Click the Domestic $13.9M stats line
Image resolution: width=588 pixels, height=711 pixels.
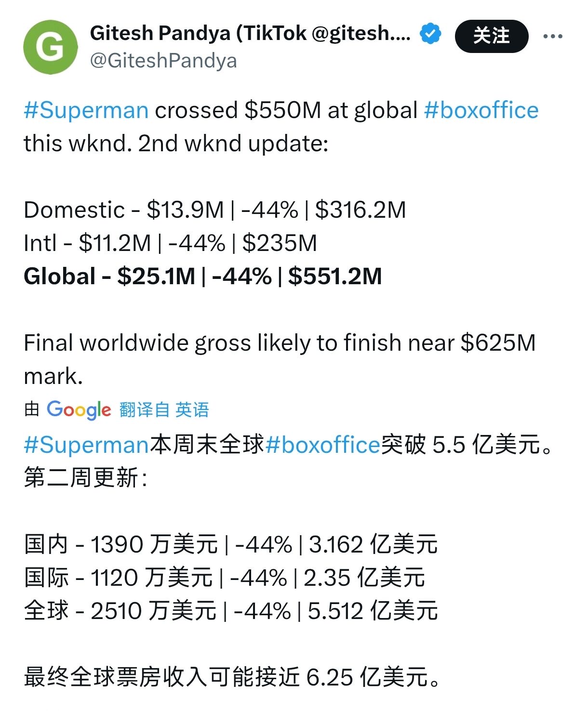coord(215,210)
